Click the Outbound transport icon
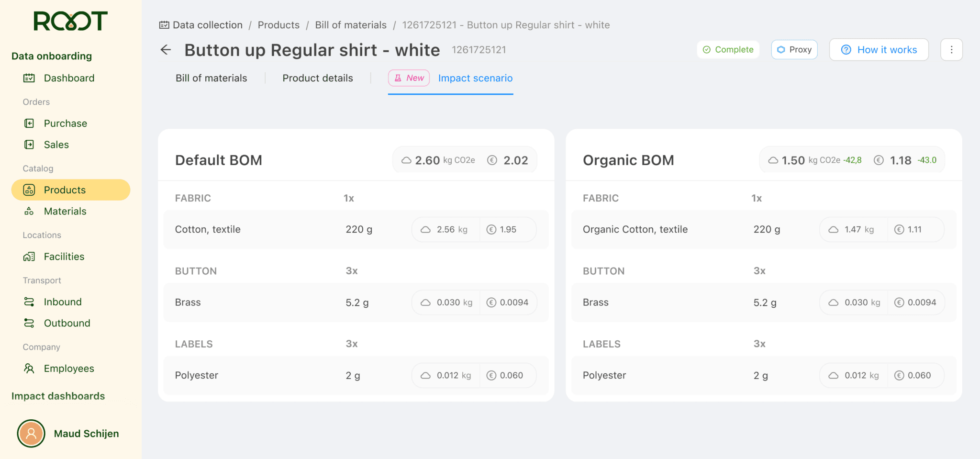This screenshot has height=459, width=980. pos(29,323)
